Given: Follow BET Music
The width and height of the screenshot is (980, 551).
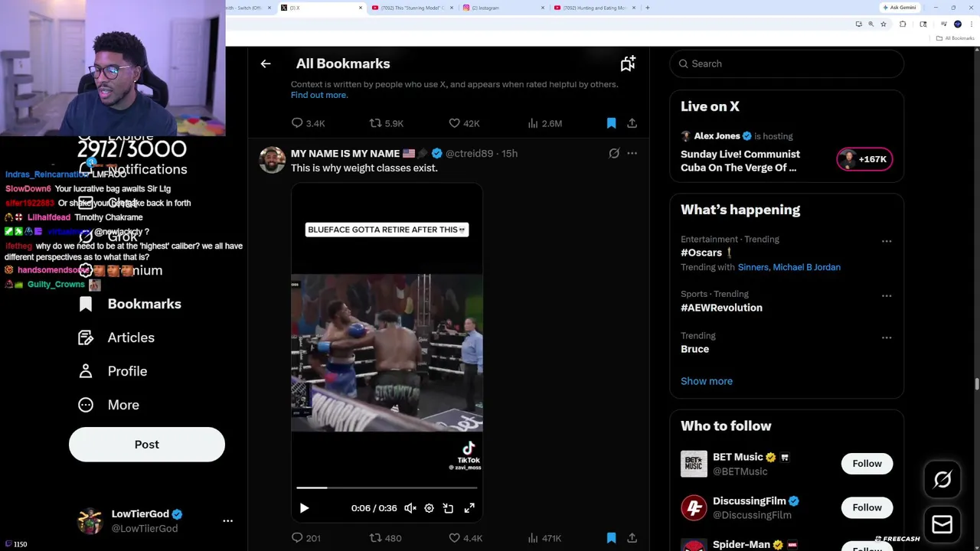Looking at the screenshot, I should click(867, 464).
